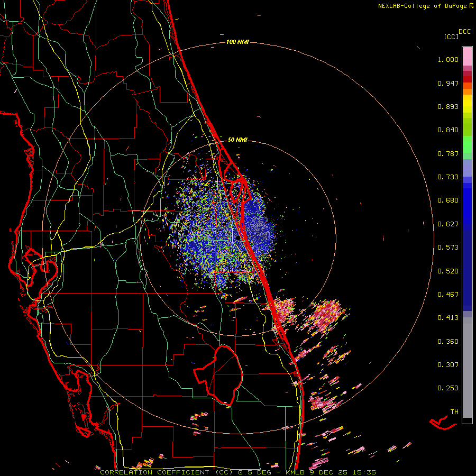Click the 0.893 scale value
This screenshot has width=476, height=476.
[448, 106]
